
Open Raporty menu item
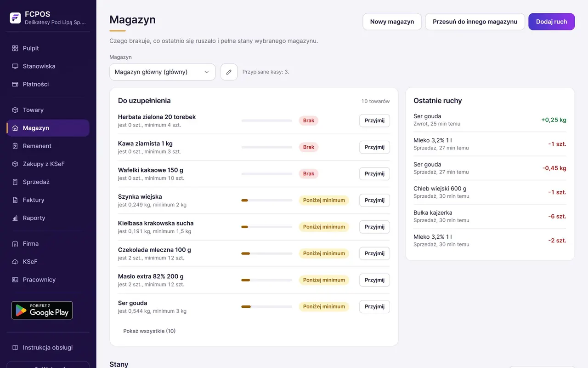[x=48, y=218]
